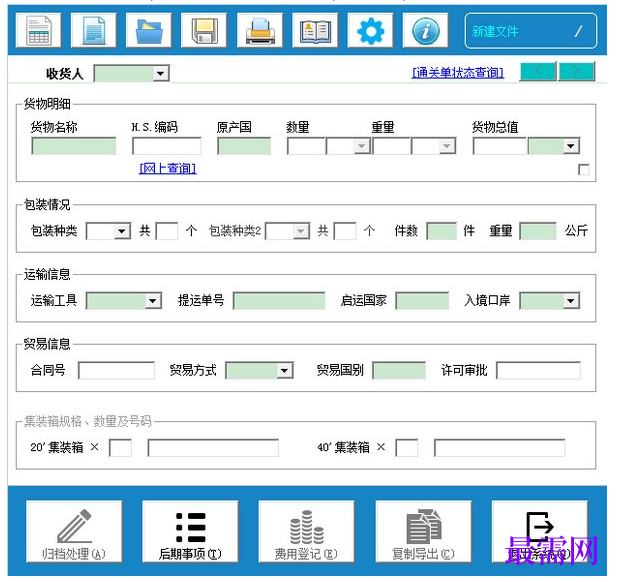Image resolution: width=617 pixels, height=582 pixels.
Task: Tick the checkbox in 货物明细 section
Action: click(584, 170)
